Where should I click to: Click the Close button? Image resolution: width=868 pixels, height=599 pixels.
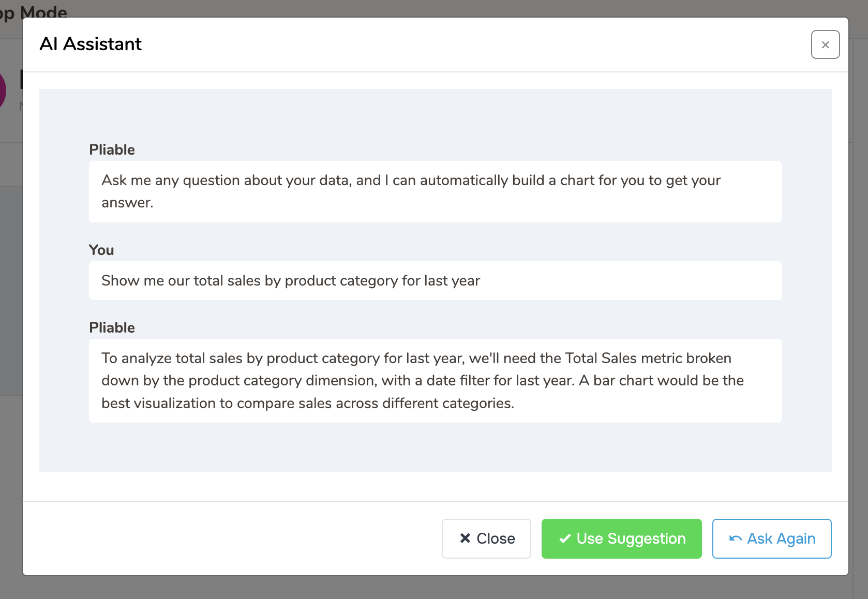pyautogui.click(x=486, y=538)
